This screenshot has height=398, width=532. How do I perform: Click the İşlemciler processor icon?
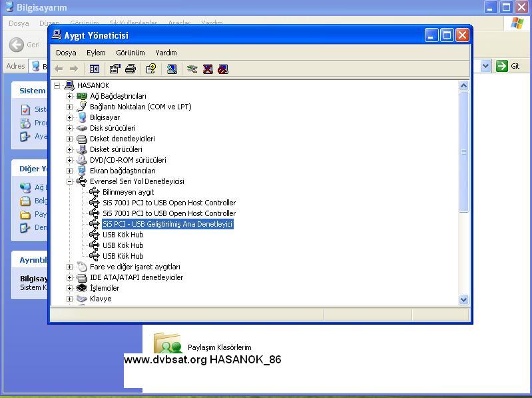point(82,288)
